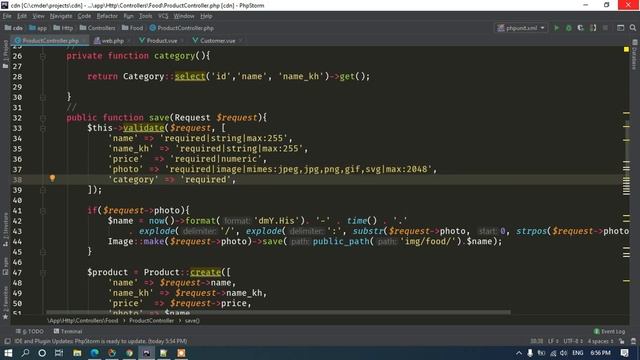640x360 pixels.
Task: Open Windows taskbar search
Action: tap(25, 353)
